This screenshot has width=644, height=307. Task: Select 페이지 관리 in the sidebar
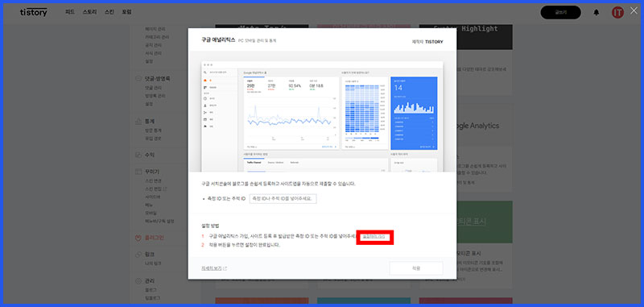click(155, 29)
